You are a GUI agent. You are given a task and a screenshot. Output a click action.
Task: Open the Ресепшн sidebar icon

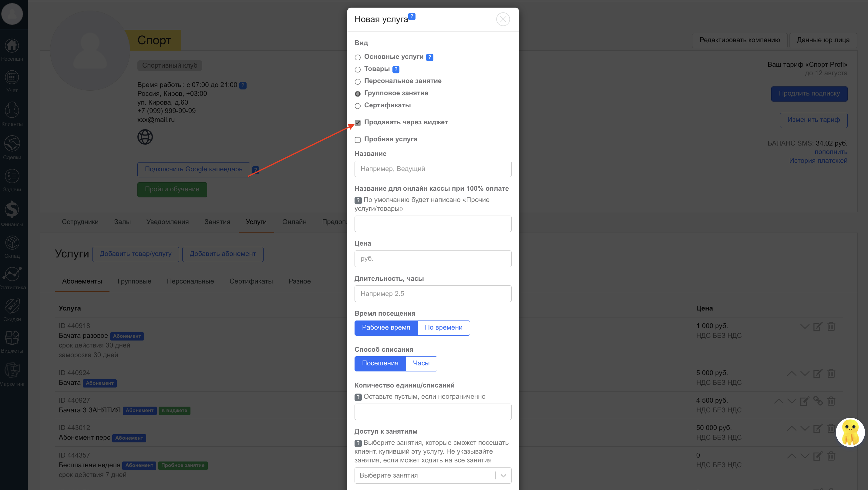(x=12, y=46)
